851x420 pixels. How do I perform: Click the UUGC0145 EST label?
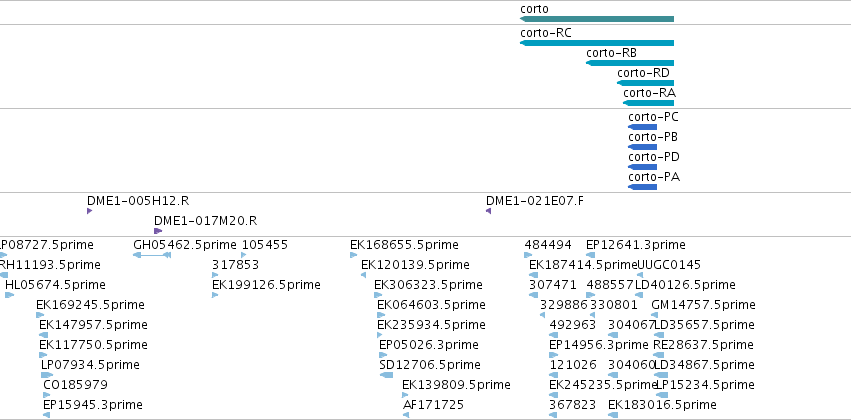pyautogui.click(x=669, y=265)
